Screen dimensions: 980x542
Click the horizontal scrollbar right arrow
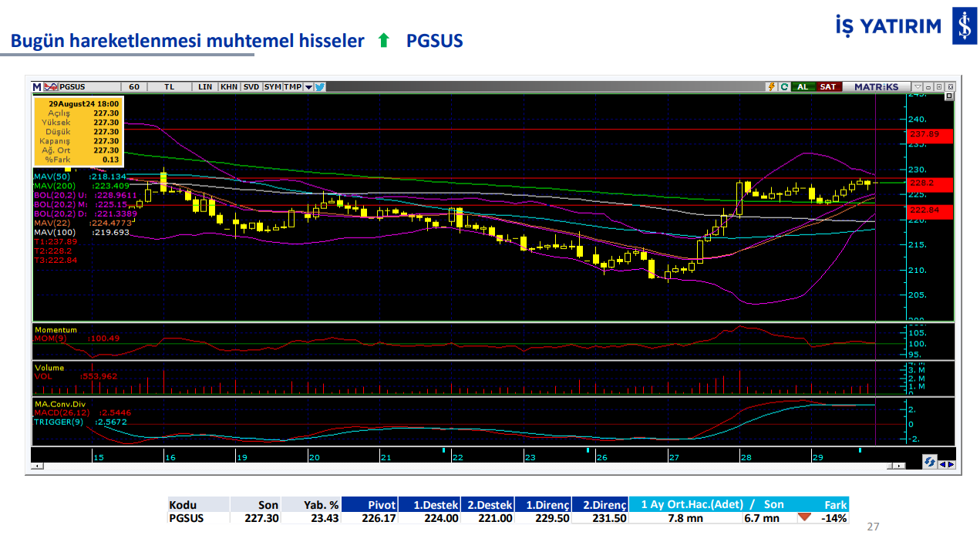pos(900,466)
